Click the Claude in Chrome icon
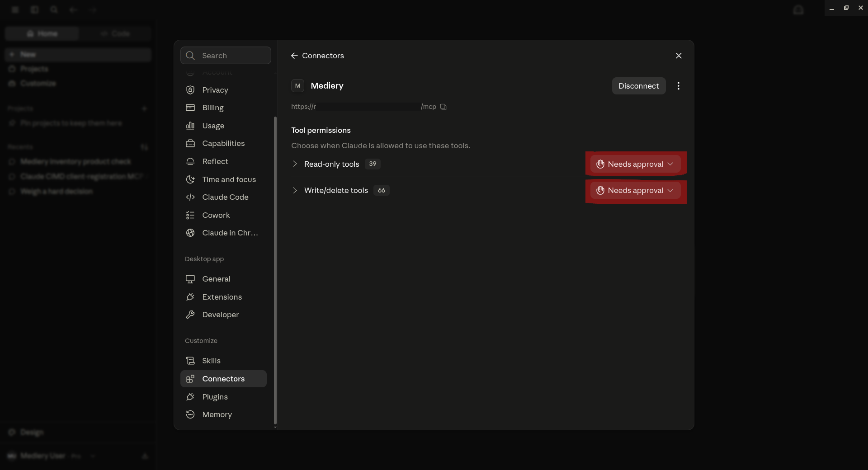 (x=190, y=233)
